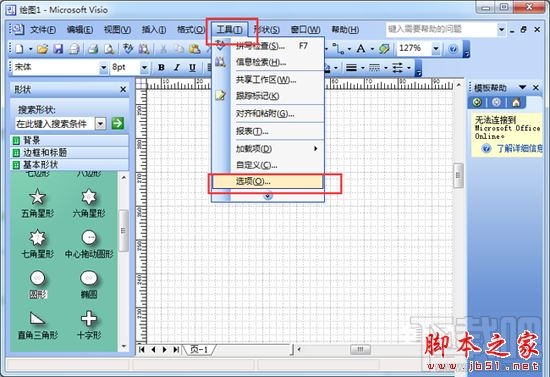Screen dimensions: 550x377
Task: Click the Print icon in toolbar
Action: click(93, 49)
